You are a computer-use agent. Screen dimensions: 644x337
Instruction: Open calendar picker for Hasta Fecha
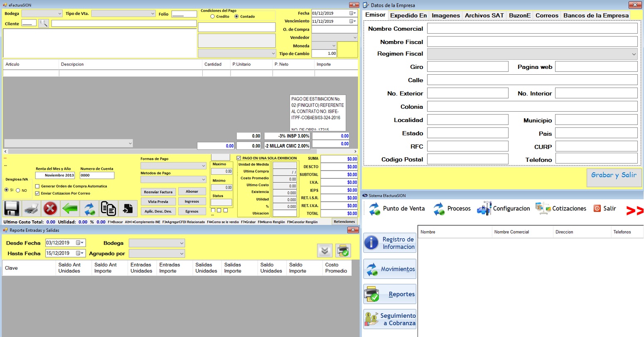(x=80, y=253)
